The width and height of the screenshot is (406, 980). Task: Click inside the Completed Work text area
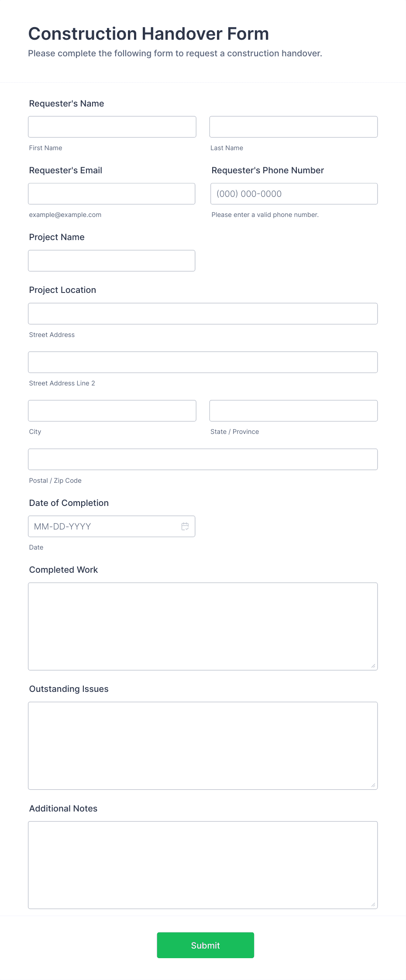tap(203, 626)
